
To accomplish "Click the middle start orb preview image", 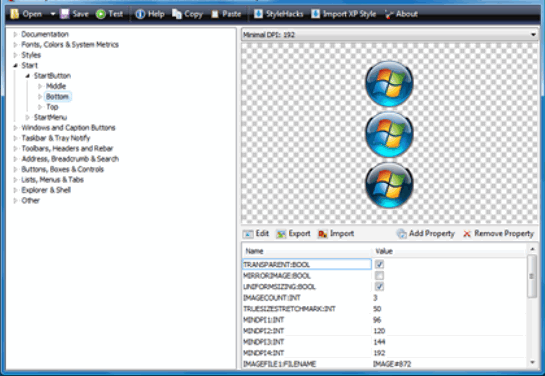I will coord(389,134).
